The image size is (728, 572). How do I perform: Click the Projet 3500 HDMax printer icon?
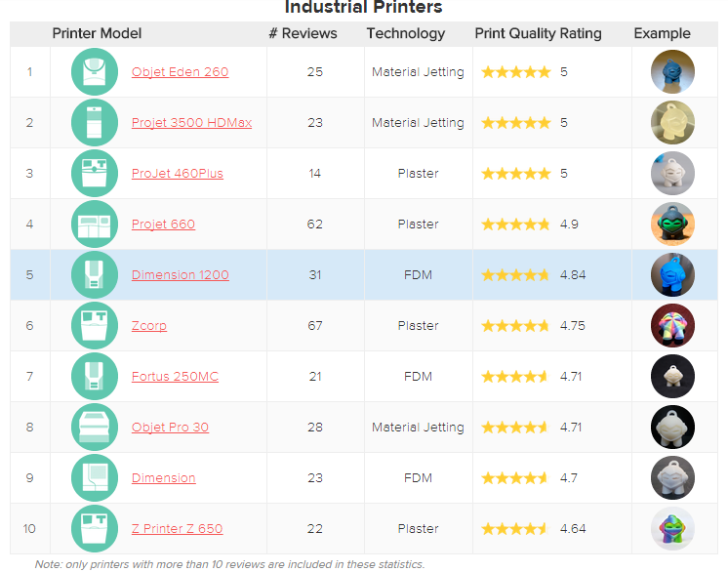point(95,123)
